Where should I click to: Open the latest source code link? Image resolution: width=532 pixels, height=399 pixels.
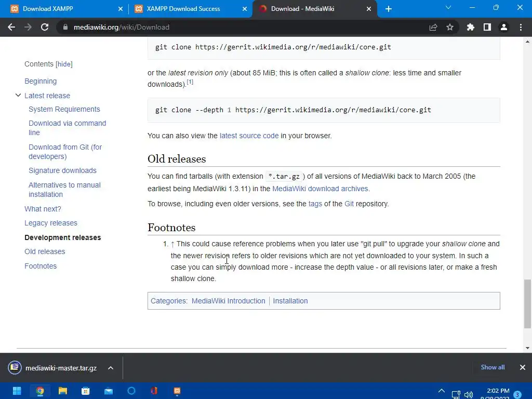tap(249, 136)
